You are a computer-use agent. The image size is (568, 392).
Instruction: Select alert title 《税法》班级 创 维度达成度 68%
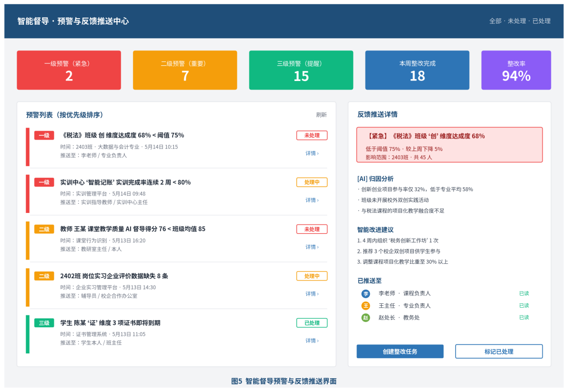pyautogui.click(x=122, y=135)
